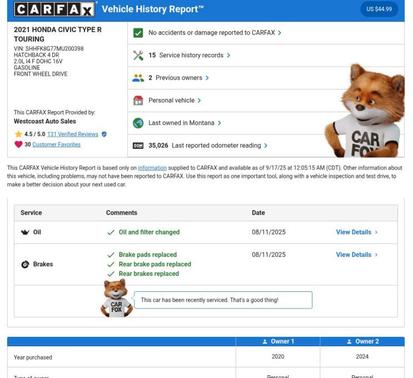
Task: Click the Last owned in Montana globe icon
Action: pos(138,123)
